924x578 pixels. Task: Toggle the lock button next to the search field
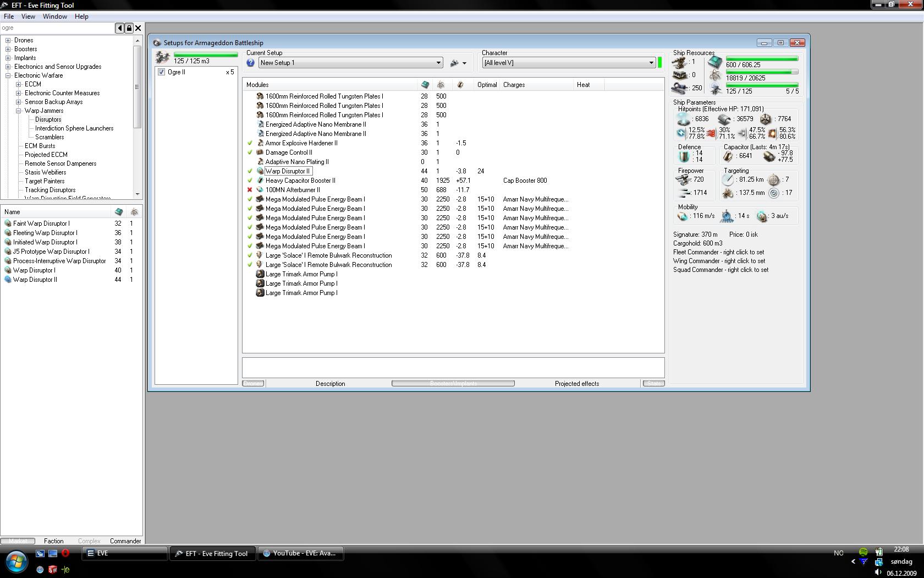129,28
